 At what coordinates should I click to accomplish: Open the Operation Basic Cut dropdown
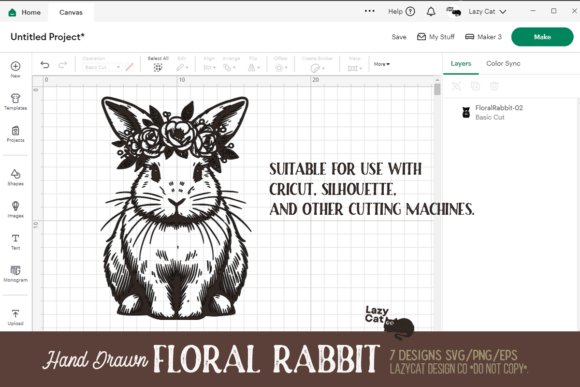(x=102, y=67)
